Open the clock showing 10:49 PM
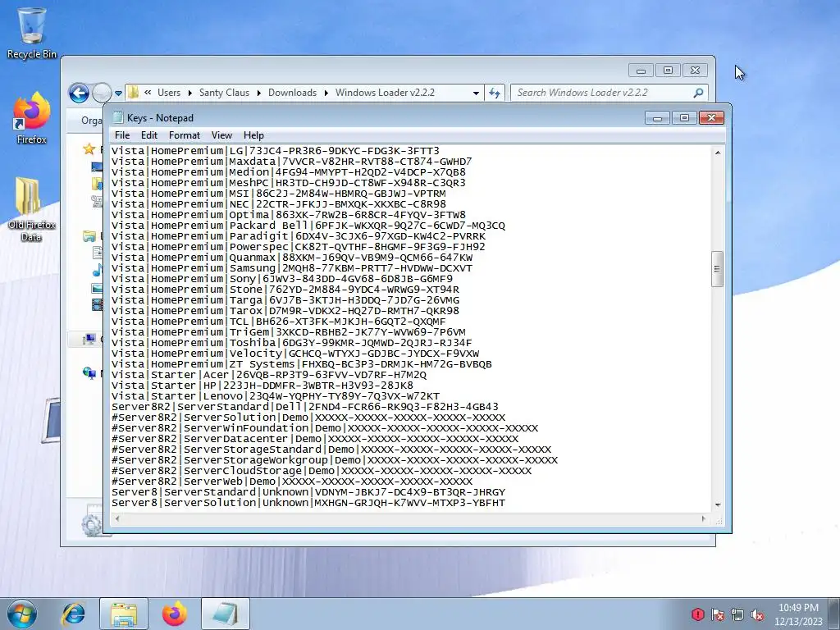 point(797,614)
